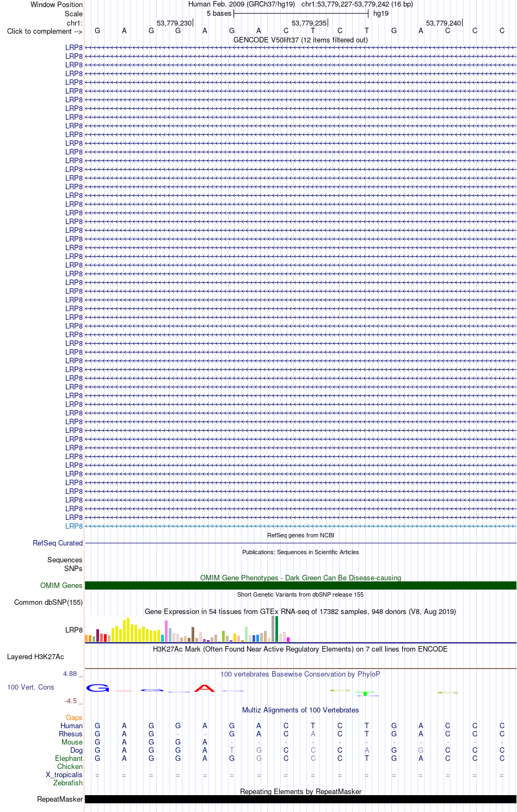The image size is (517, 812).
Task: Click the green T conservation logo letter
Action: coord(366,693)
